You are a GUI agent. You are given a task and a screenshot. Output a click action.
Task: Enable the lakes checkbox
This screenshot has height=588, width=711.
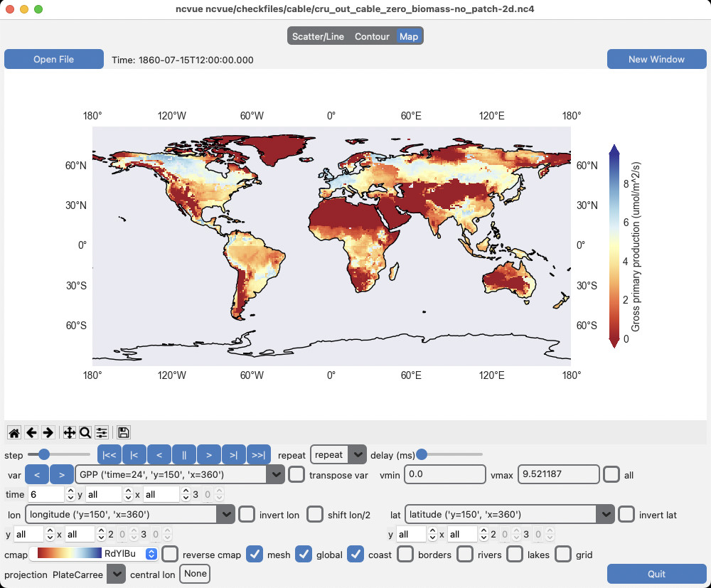click(x=515, y=554)
